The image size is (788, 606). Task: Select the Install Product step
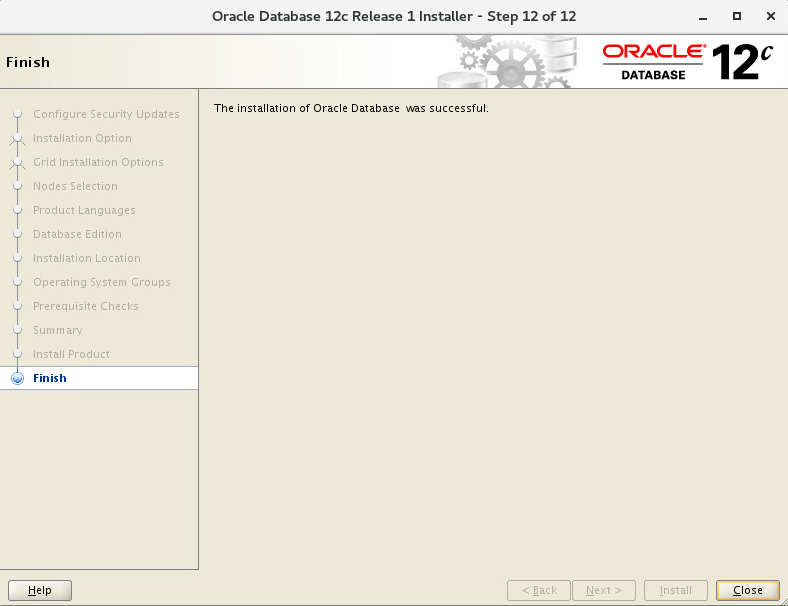point(71,354)
